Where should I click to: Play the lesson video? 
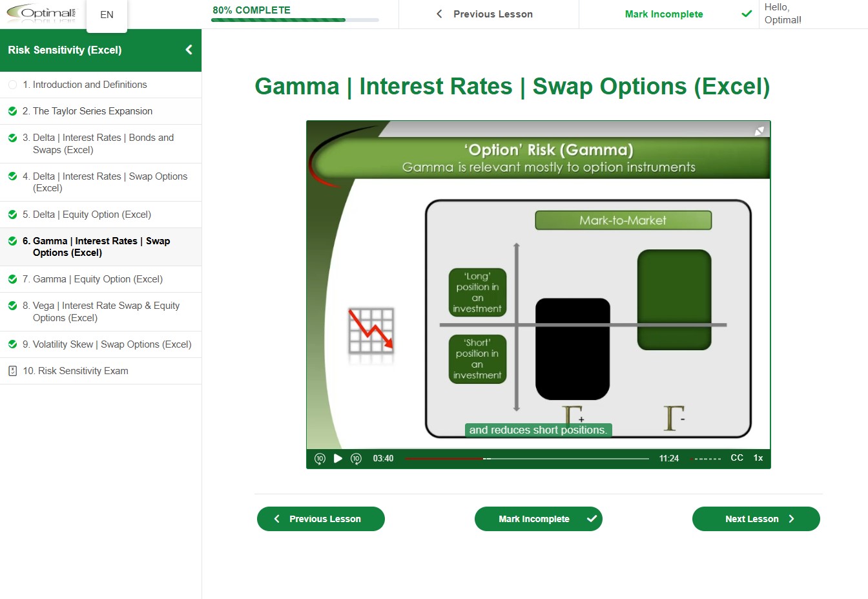pyautogui.click(x=338, y=458)
